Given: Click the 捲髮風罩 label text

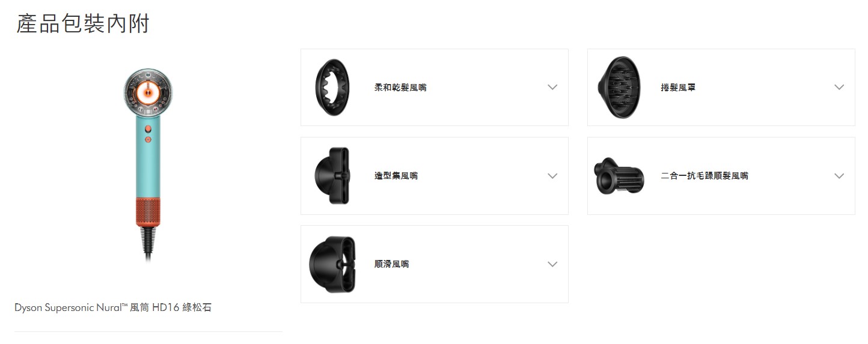Looking at the screenshot, I should tap(678, 88).
